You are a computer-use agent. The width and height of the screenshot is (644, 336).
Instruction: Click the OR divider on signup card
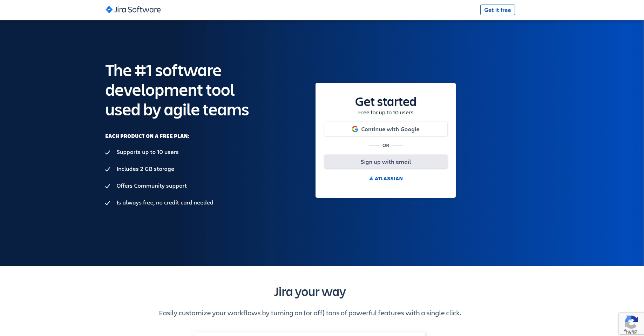(386, 145)
